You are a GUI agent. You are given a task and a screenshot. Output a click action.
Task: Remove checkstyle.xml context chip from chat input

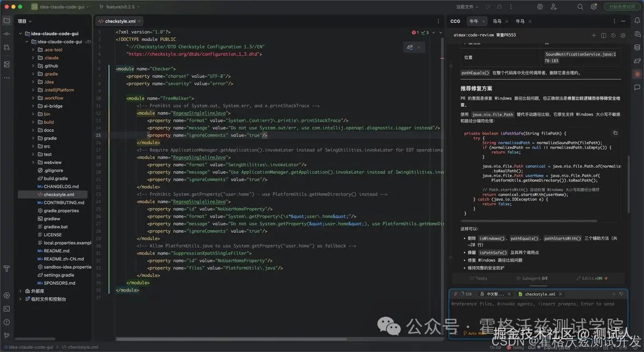pos(560,294)
